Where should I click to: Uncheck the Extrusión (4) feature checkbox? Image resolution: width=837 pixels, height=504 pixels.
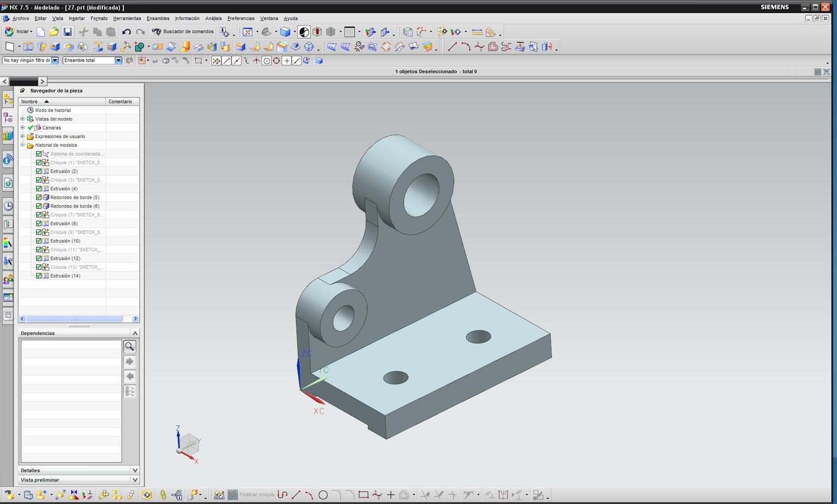(39, 189)
